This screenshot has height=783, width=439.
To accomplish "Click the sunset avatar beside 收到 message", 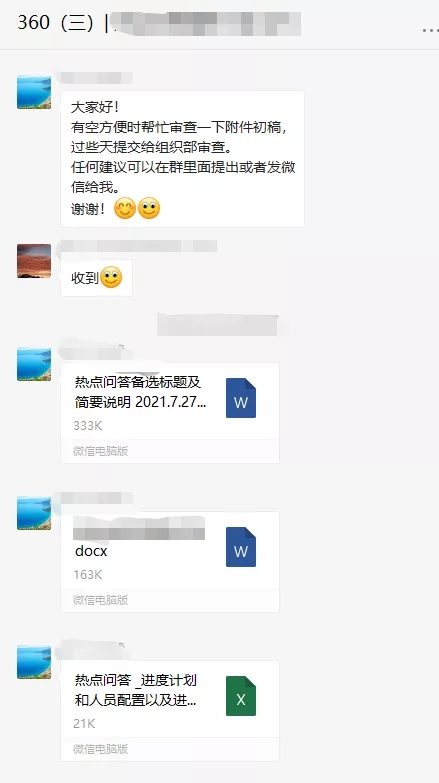I will point(34,261).
